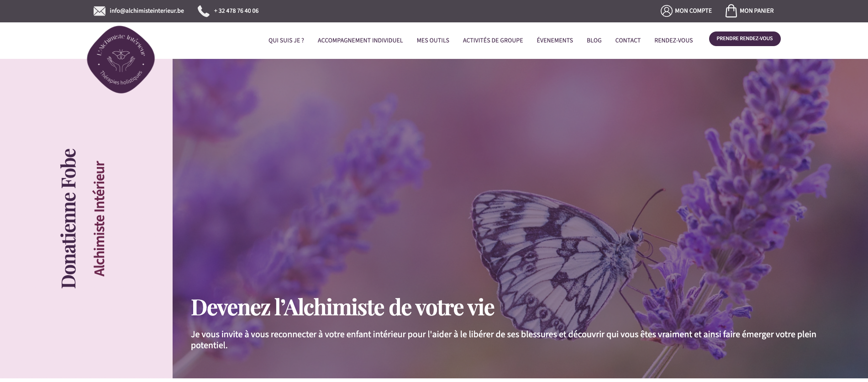This screenshot has height=382, width=868.
Task: Open the account user icon
Action: point(667,11)
